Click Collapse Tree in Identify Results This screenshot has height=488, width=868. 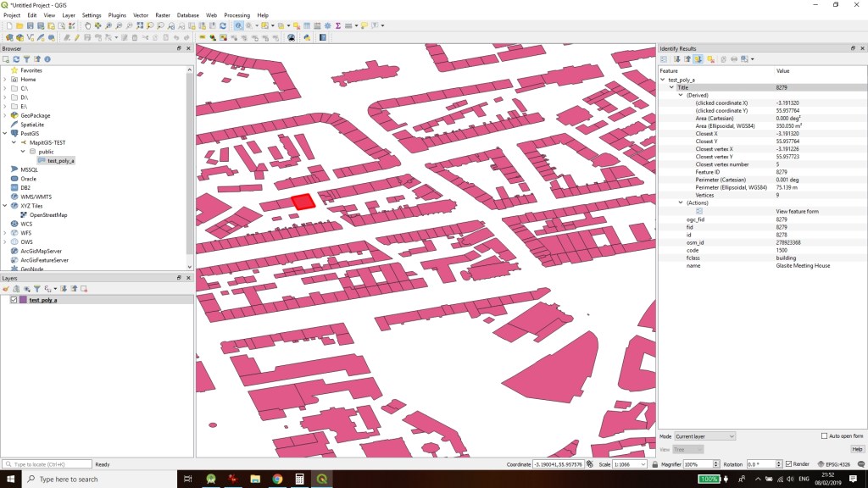[x=687, y=59]
